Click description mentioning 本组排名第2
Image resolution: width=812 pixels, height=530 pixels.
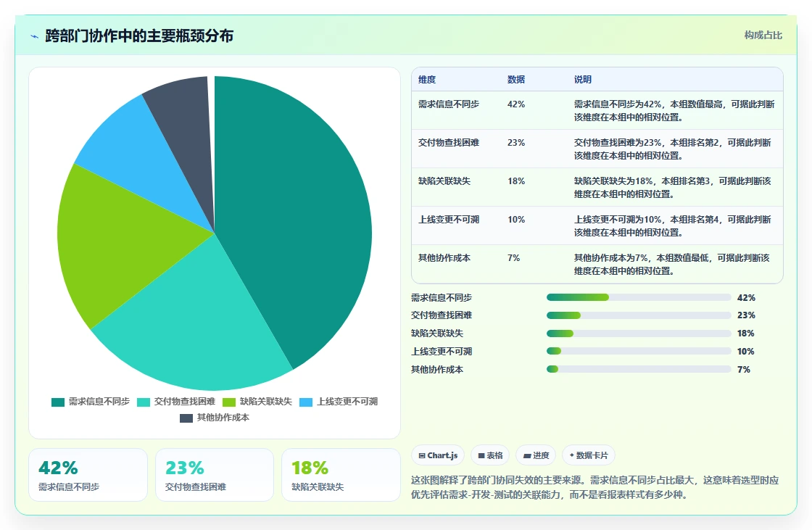pos(673,149)
